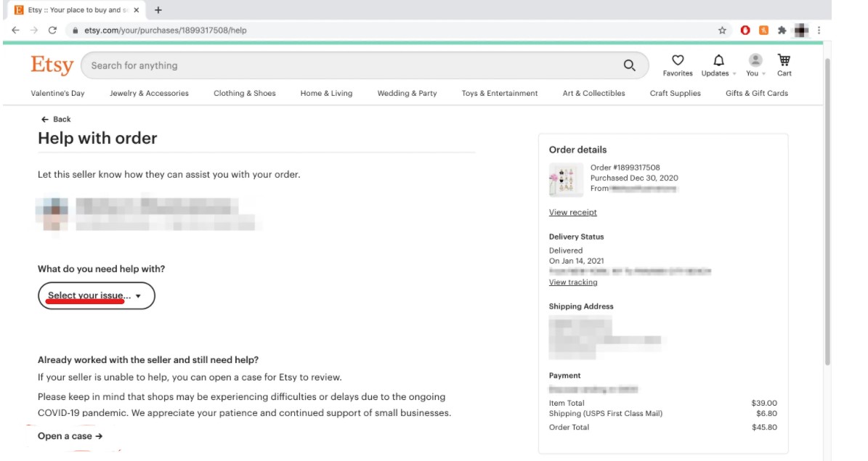Viewport: 868px width, 461px height.
Task: Open Gifts & Gift Cards category
Action: pyautogui.click(x=757, y=93)
